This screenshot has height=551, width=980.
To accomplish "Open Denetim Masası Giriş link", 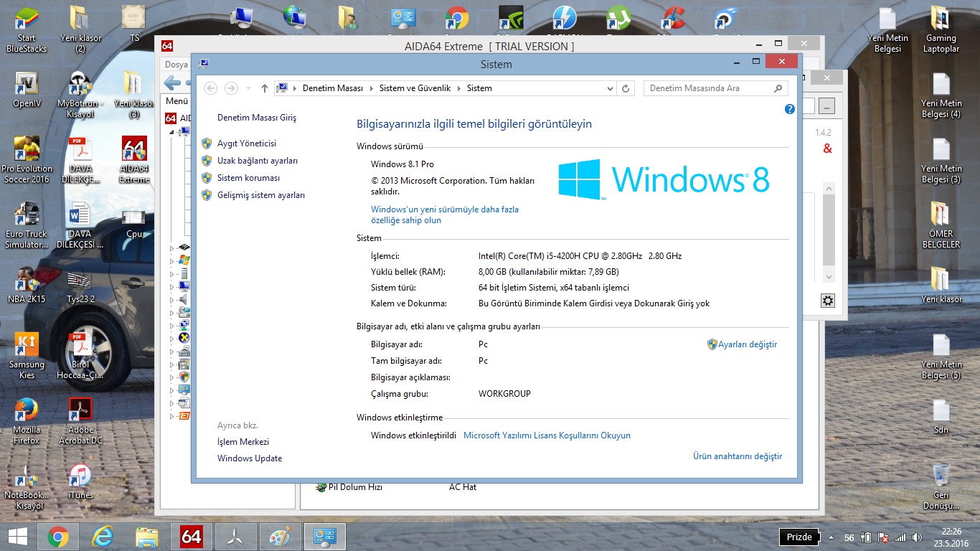I will pos(257,118).
